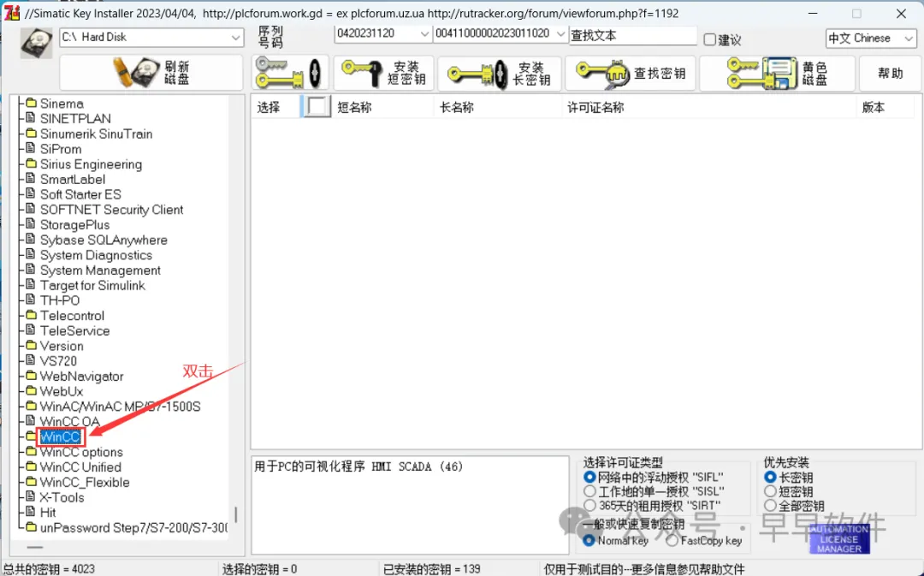
Task: Select SOFTNET Security Client tree item
Action: [111, 210]
